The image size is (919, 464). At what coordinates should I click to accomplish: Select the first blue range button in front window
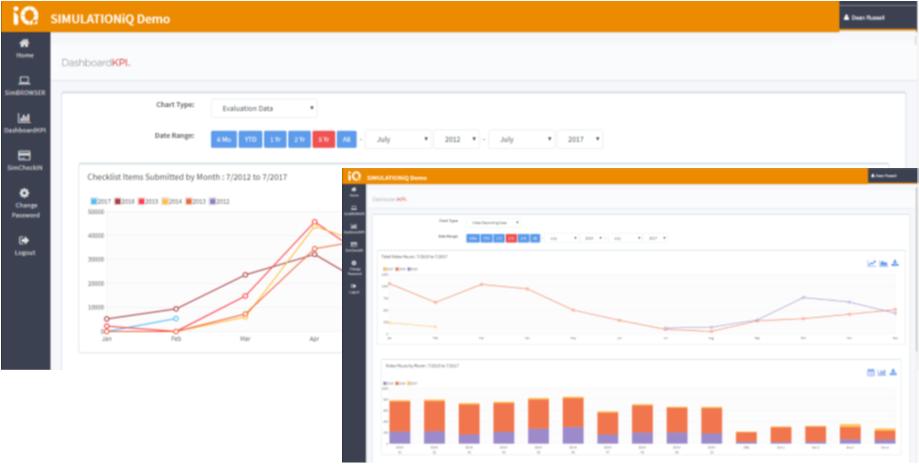472,238
